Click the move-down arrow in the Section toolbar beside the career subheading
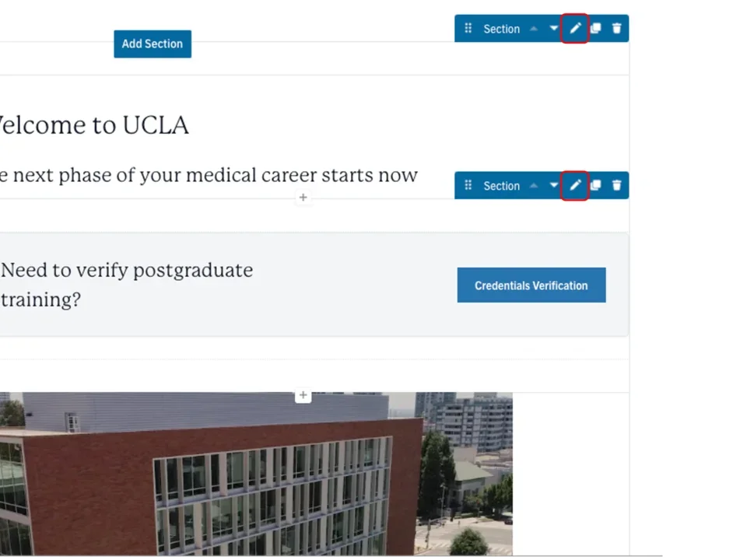The width and height of the screenshot is (747, 560). coord(554,186)
